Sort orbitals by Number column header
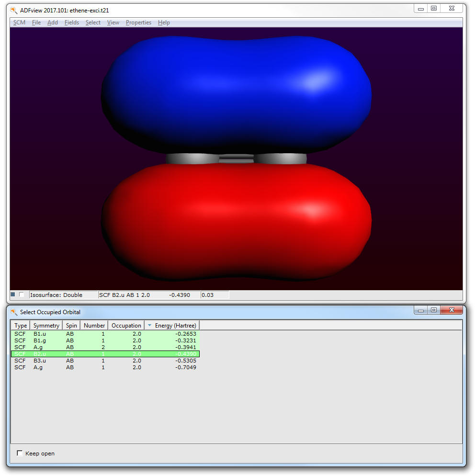 pos(94,326)
